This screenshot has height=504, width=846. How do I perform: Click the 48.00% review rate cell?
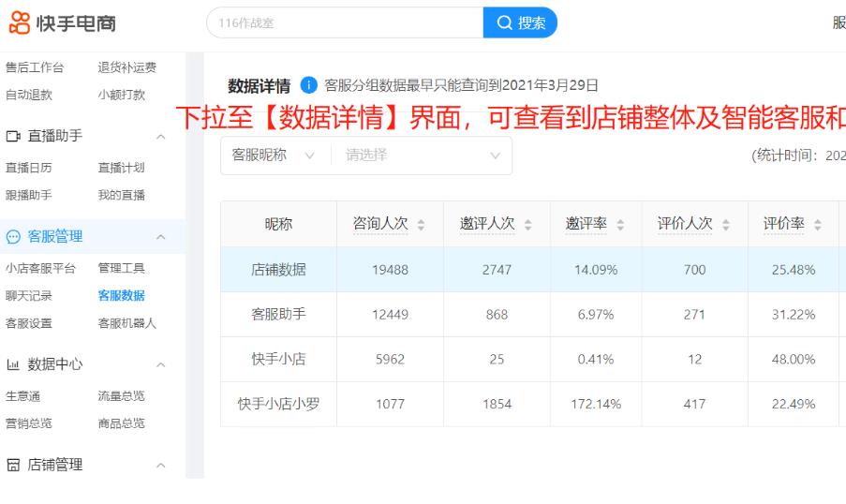coord(794,360)
